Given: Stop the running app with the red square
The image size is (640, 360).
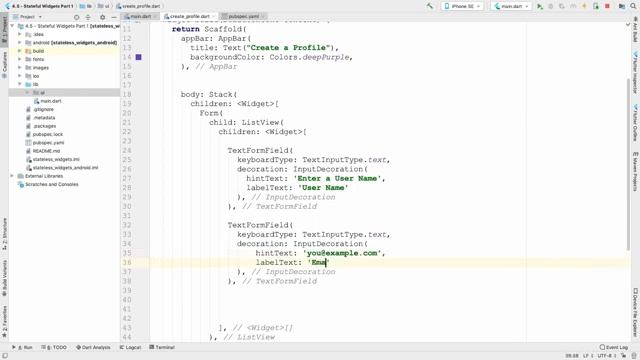Looking at the screenshot, I should 607,6.
